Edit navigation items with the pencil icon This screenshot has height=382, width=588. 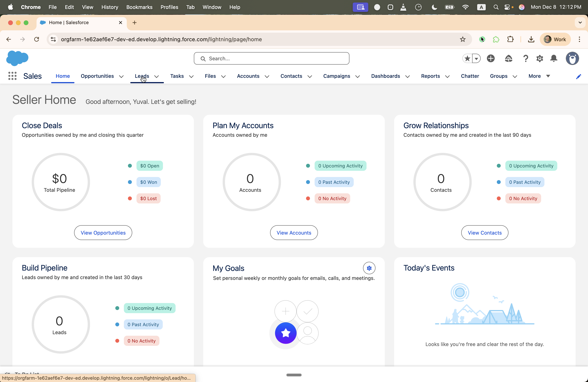tap(578, 77)
